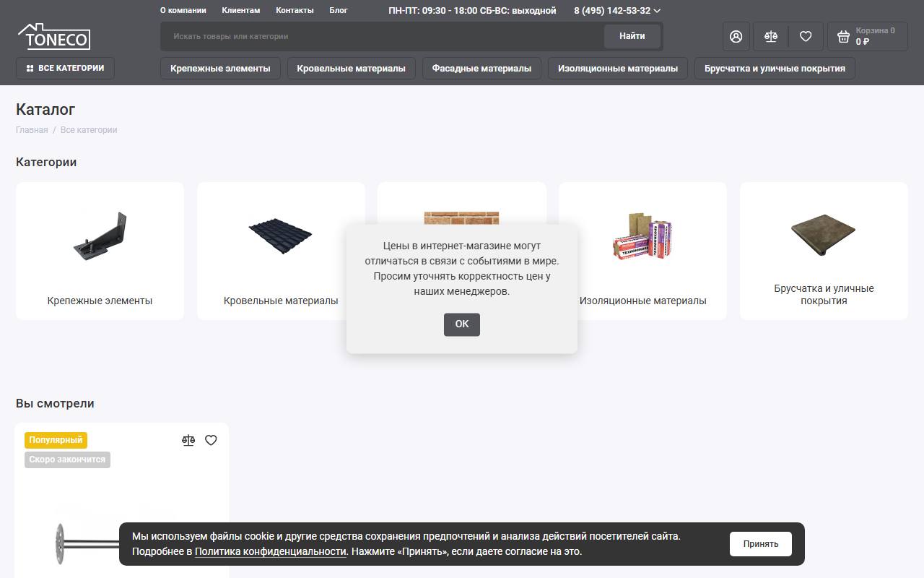The height and width of the screenshot is (578, 924).
Task: Add viewed product to favorites
Action: tap(211, 440)
